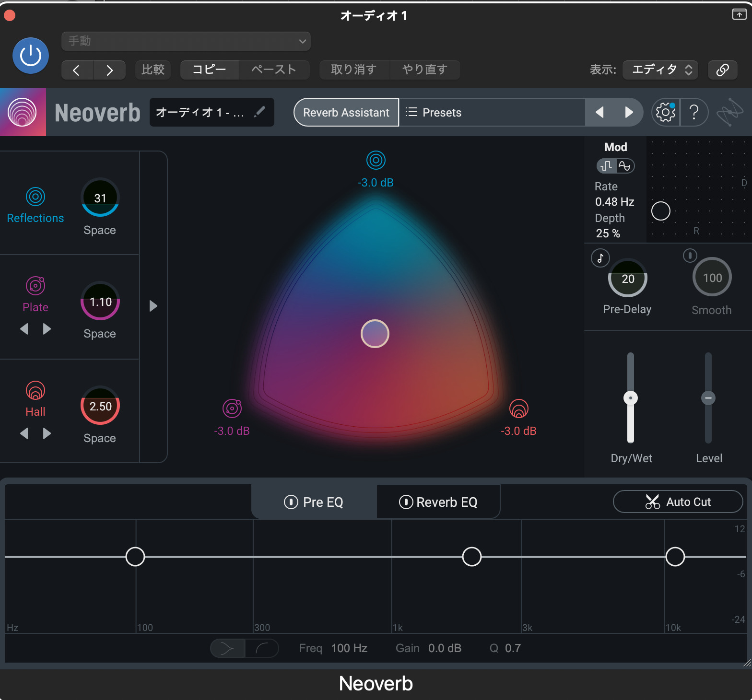This screenshot has height=700, width=752.
Task: Click the 比較 compare button
Action: pyautogui.click(x=153, y=70)
